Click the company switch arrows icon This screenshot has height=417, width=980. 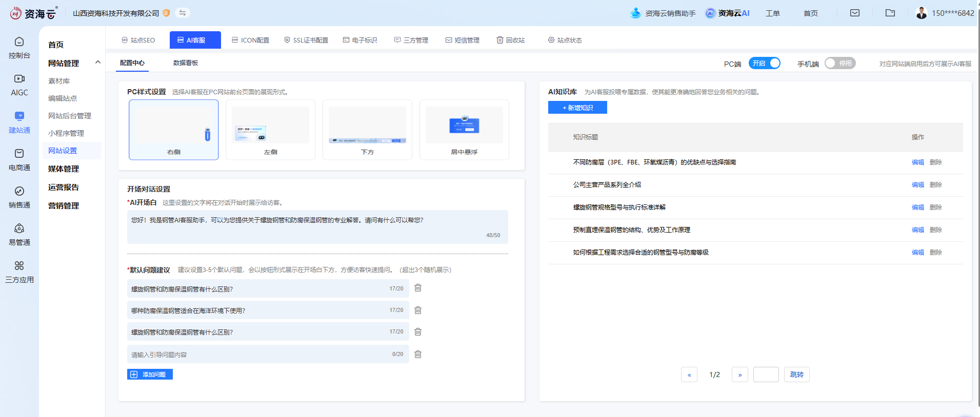click(182, 13)
